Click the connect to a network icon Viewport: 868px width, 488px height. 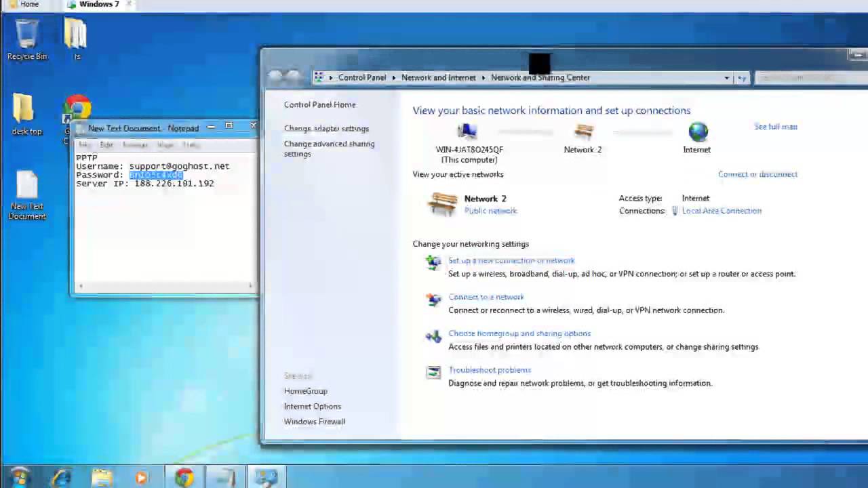click(433, 299)
